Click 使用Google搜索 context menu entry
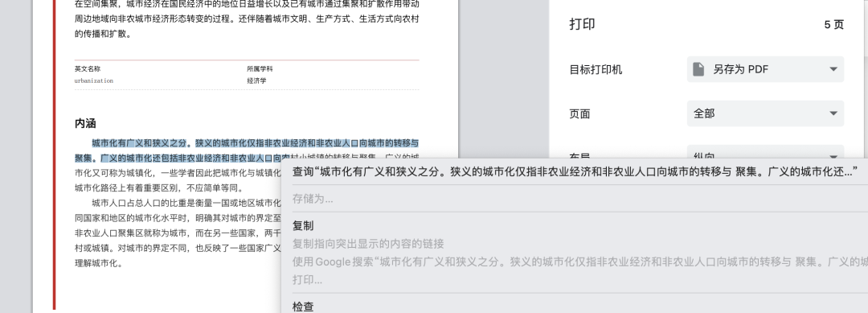 point(579,262)
